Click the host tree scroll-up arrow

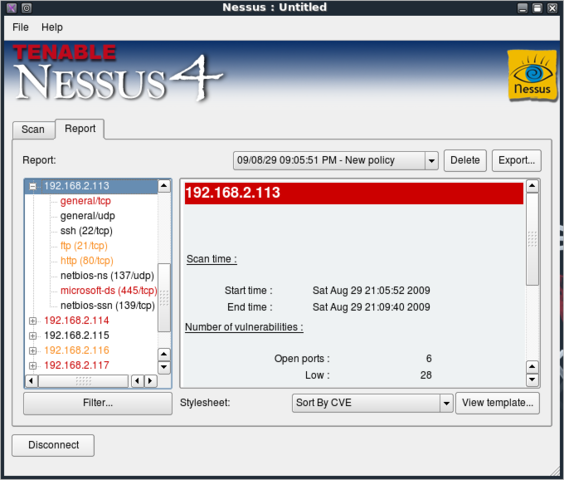pos(164,186)
